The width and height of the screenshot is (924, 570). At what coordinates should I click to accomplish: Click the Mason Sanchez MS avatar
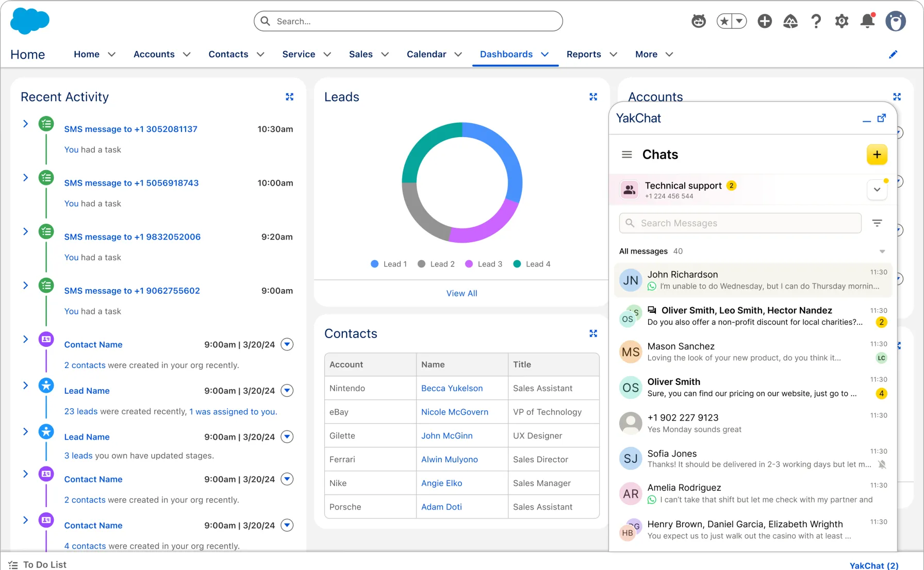[631, 352]
